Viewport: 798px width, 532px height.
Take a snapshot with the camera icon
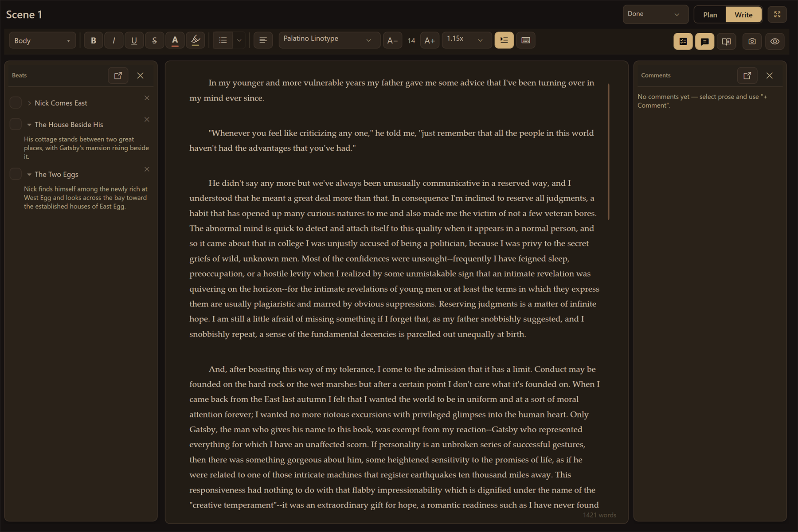752,41
